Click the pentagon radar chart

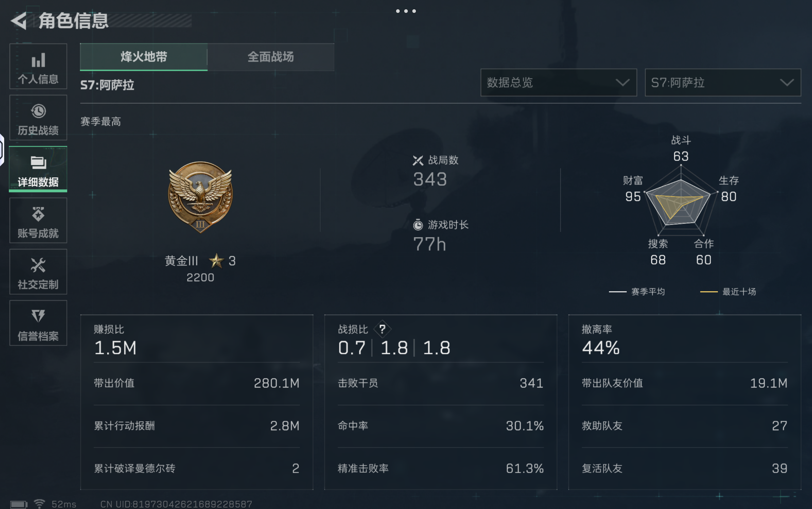[x=681, y=201]
